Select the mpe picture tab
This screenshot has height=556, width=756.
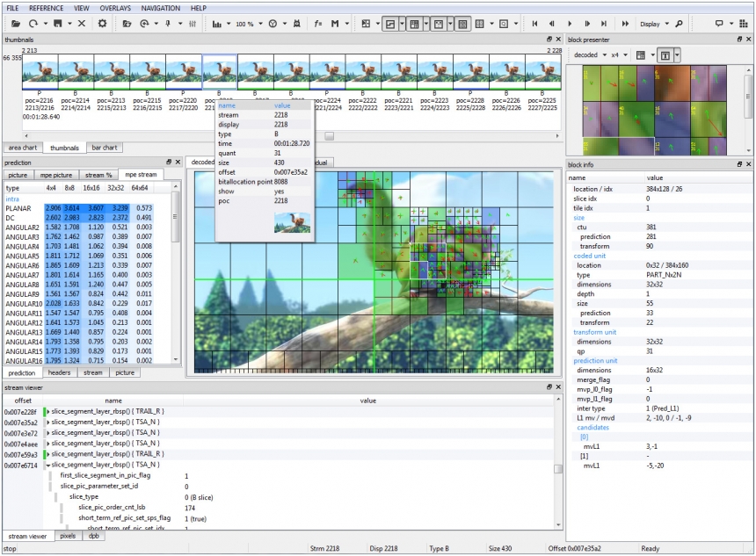(x=56, y=175)
